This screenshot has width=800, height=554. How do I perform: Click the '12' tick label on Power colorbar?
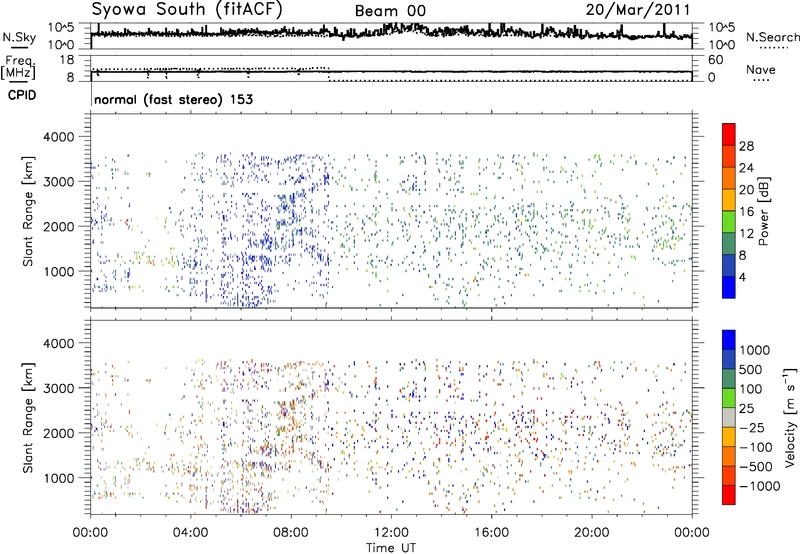tap(746, 233)
